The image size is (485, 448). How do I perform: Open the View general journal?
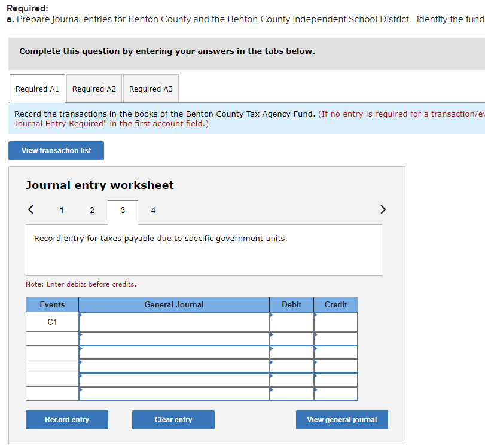point(341,419)
